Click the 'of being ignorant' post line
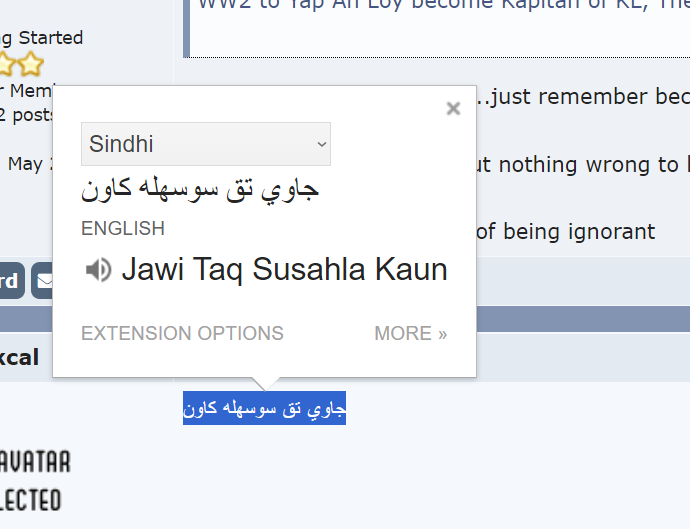 click(x=565, y=231)
